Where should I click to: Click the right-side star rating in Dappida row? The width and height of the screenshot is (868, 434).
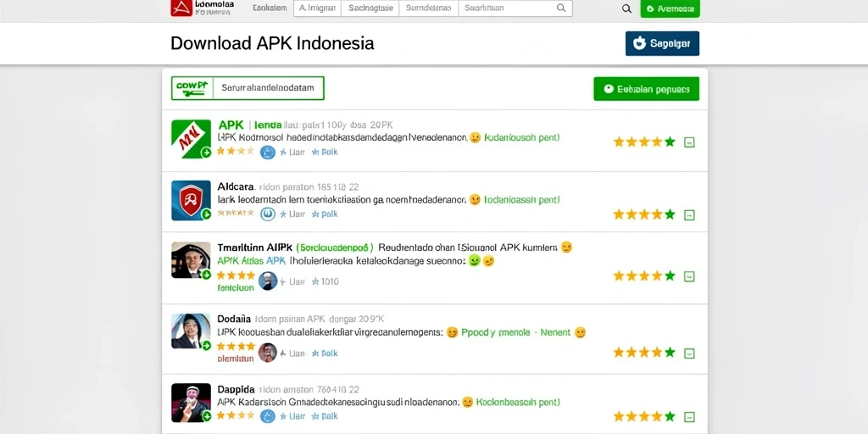(644, 416)
